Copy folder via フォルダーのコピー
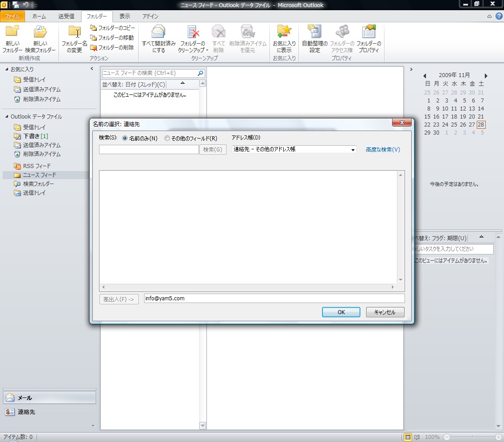The height and width of the screenshot is (442, 504). pos(112,28)
